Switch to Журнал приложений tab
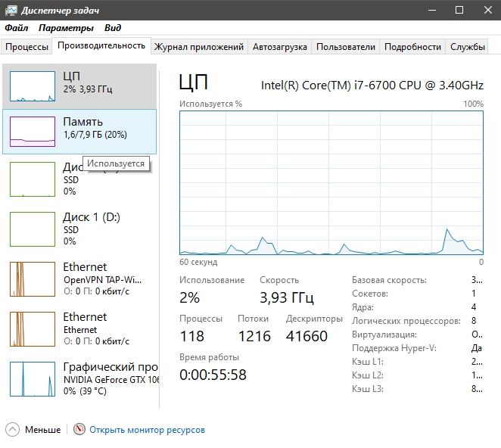 198,47
